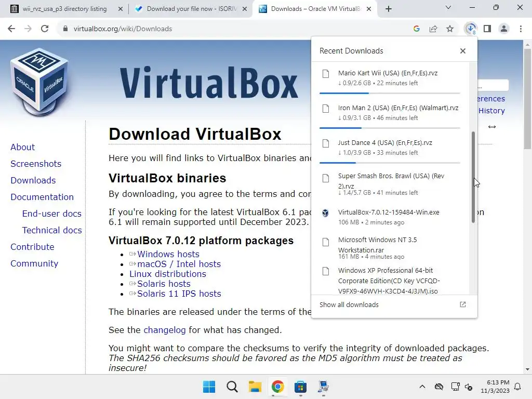
Task: Open the Chrome three-dot menu
Action: (x=521, y=29)
